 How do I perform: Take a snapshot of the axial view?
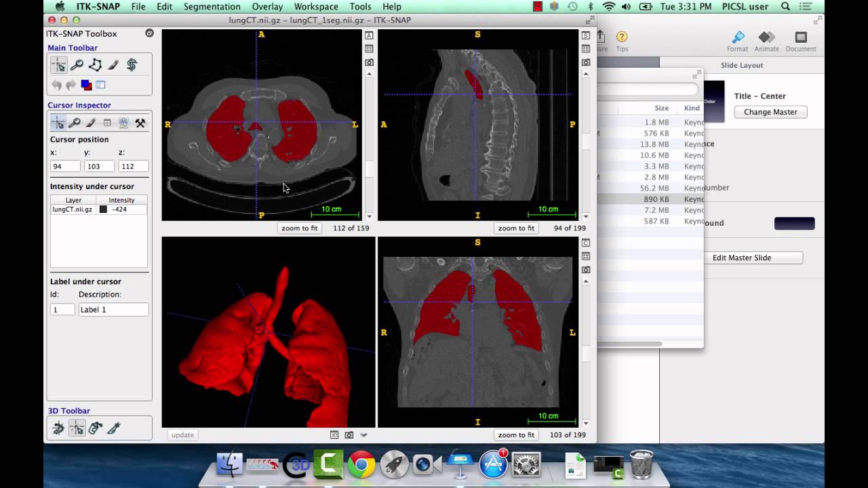(369, 62)
